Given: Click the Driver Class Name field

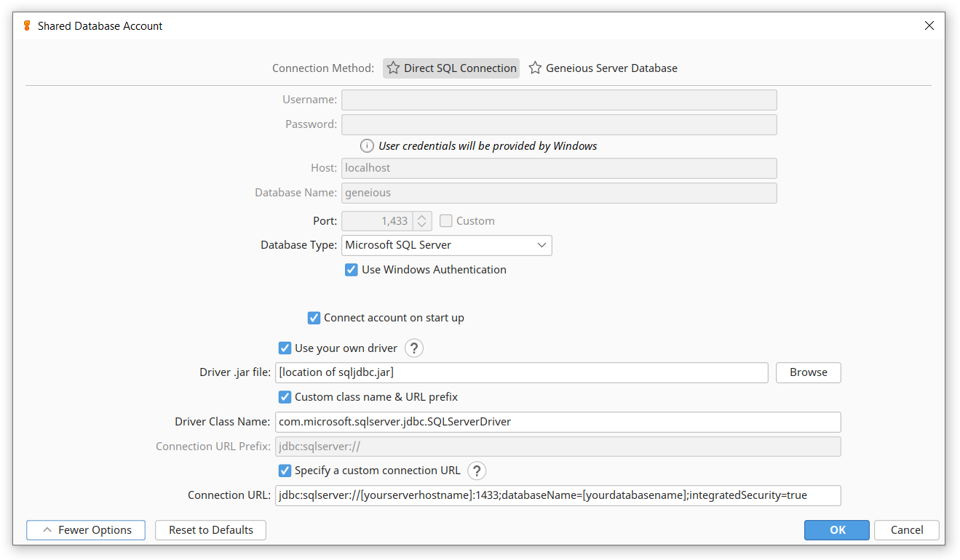Looking at the screenshot, I should pyautogui.click(x=558, y=422).
